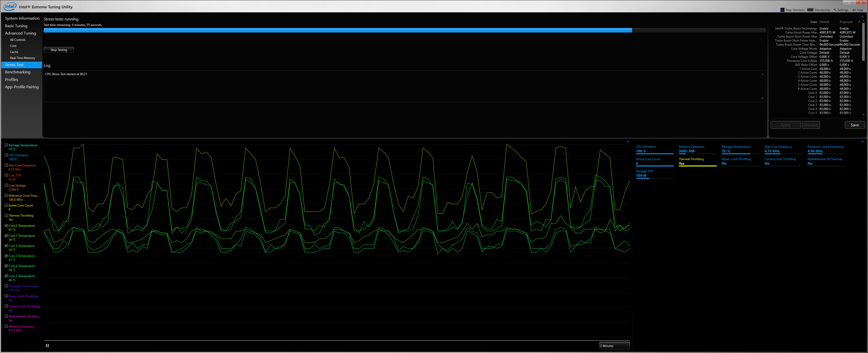The image size is (868, 353).
Task: Enable Thermal Throttling graph checkbox
Action: (x=6, y=215)
